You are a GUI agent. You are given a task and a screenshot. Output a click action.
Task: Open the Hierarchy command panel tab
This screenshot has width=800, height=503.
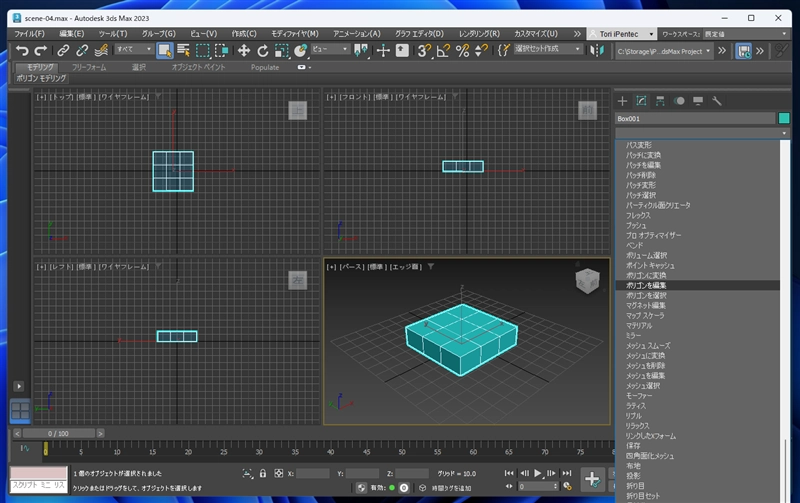click(660, 101)
